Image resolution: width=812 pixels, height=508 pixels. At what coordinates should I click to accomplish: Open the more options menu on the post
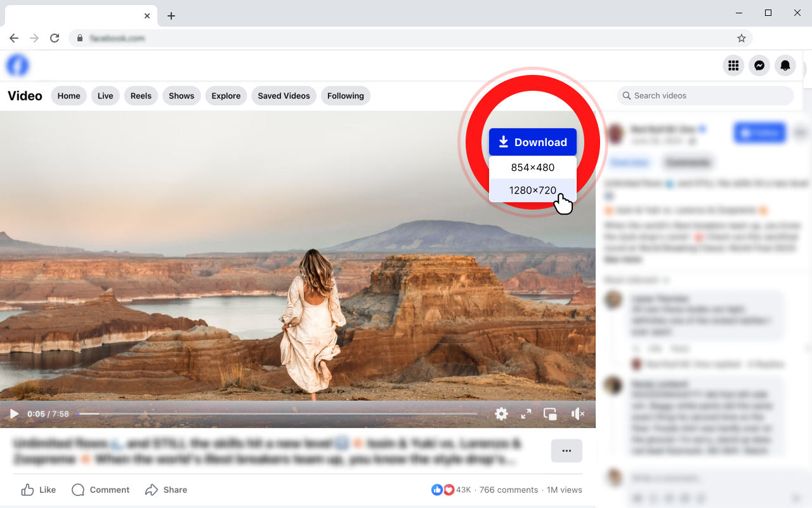[x=566, y=451]
